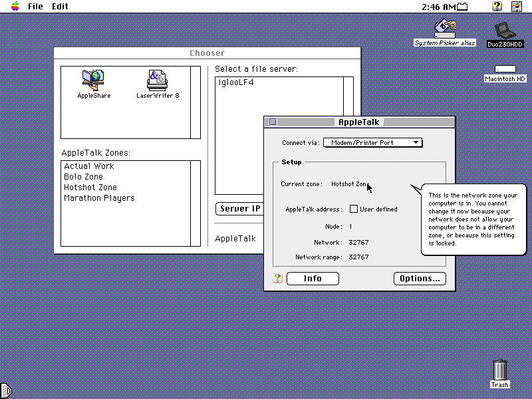Viewport: 532px width, 399px height.
Task: Click the Current zone value Hotshot Zone
Action: 350,184
